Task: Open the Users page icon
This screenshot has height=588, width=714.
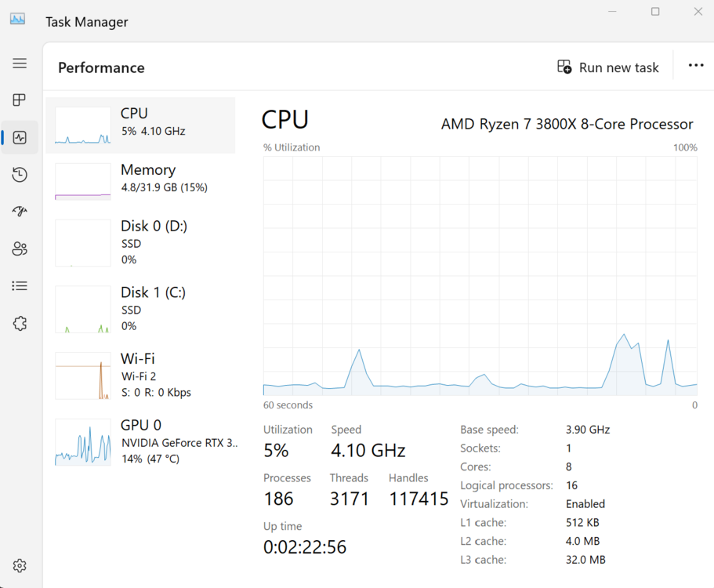Action: point(20,249)
